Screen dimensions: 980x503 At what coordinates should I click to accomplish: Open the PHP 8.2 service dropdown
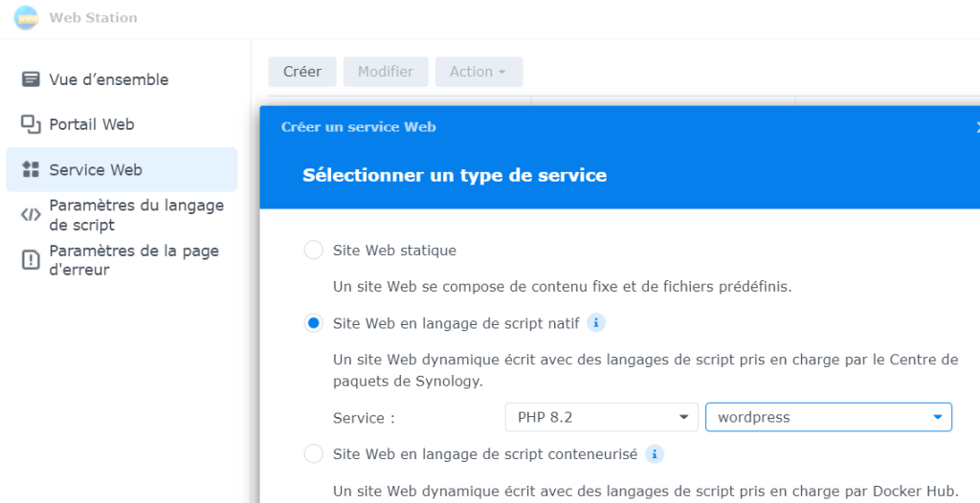(x=601, y=417)
